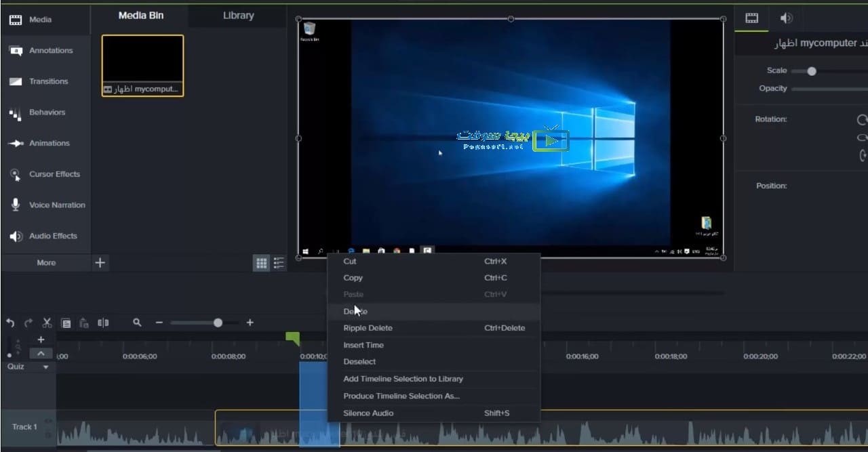
Task: Switch to Library tab
Action: [238, 15]
